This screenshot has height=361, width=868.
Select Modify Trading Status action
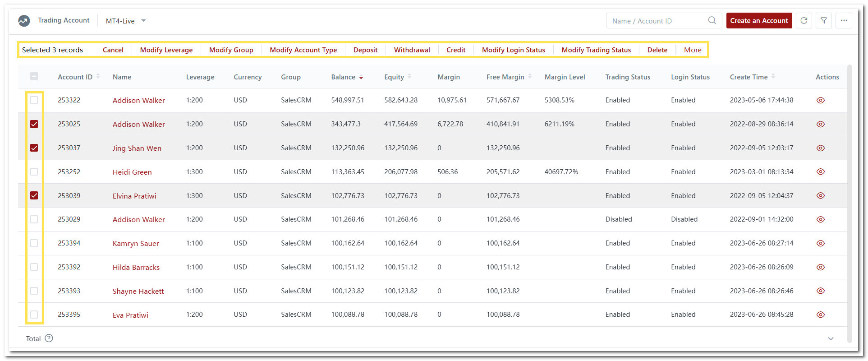(596, 50)
